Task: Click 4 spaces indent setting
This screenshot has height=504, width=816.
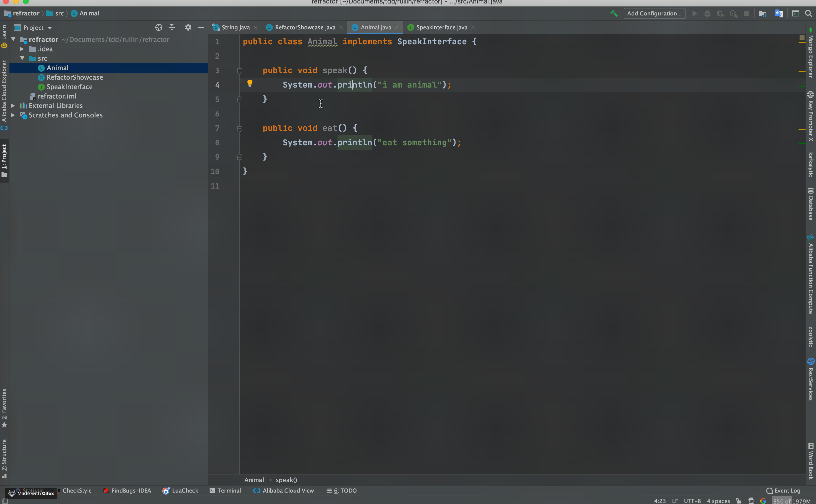Action: (x=718, y=501)
